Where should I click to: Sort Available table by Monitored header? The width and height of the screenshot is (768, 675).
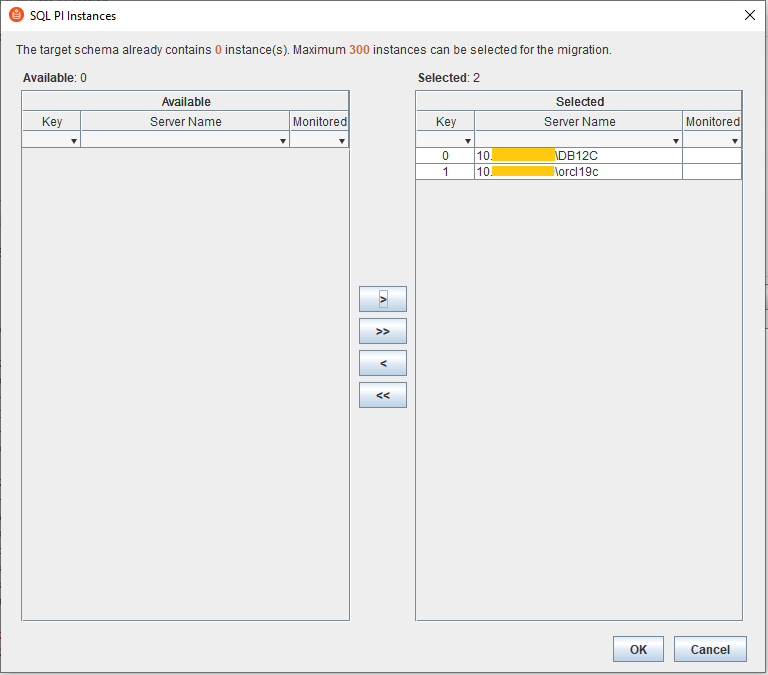click(x=319, y=121)
